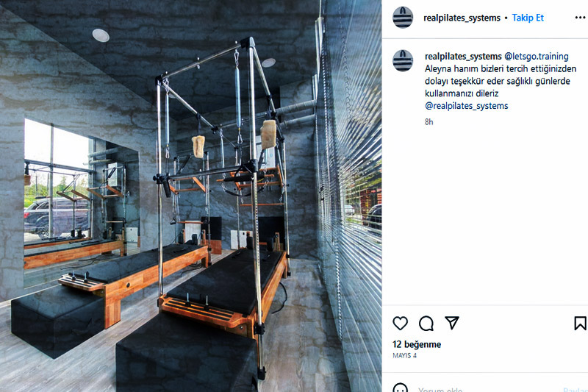The width and height of the screenshot is (588, 392).
Task: Open the three-dot more options menu
Action: [580, 18]
